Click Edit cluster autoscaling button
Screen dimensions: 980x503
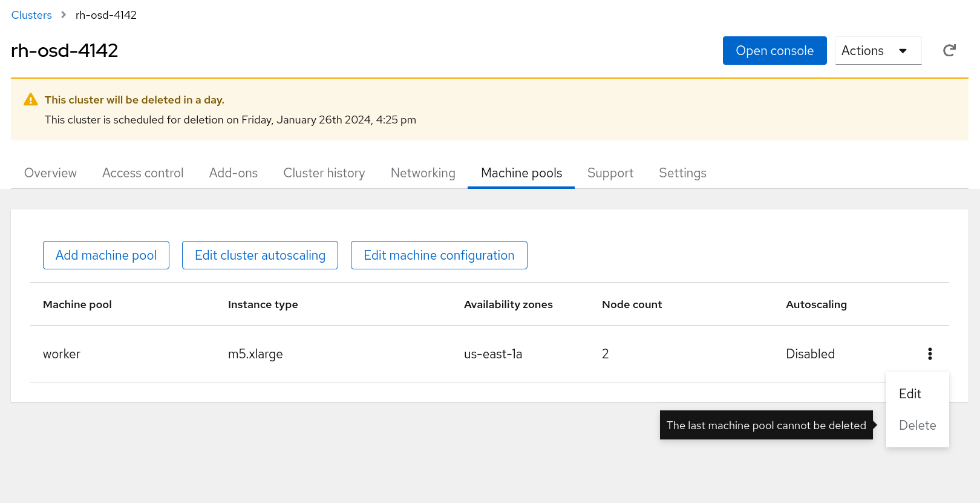pyautogui.click(x=260, y=255)
